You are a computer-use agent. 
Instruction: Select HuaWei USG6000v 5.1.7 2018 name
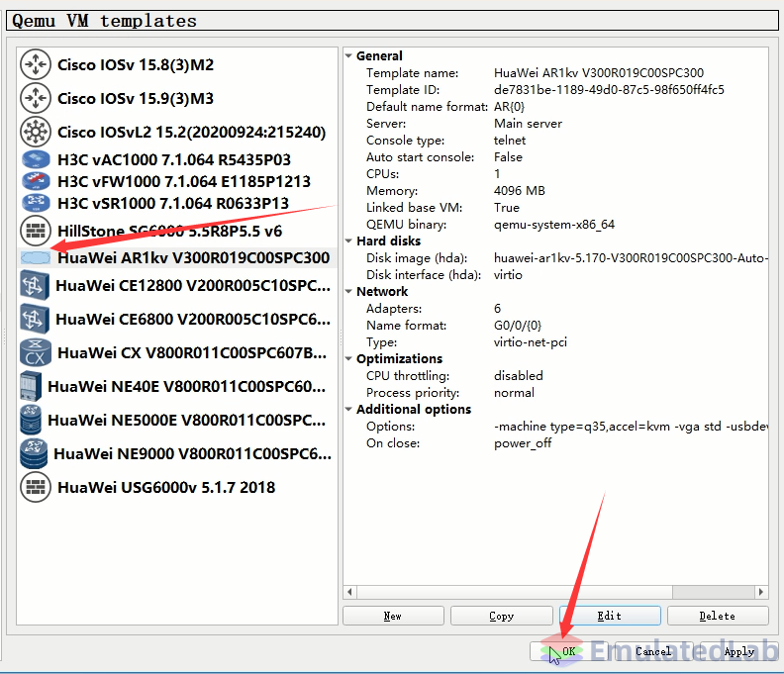[166, 487]
